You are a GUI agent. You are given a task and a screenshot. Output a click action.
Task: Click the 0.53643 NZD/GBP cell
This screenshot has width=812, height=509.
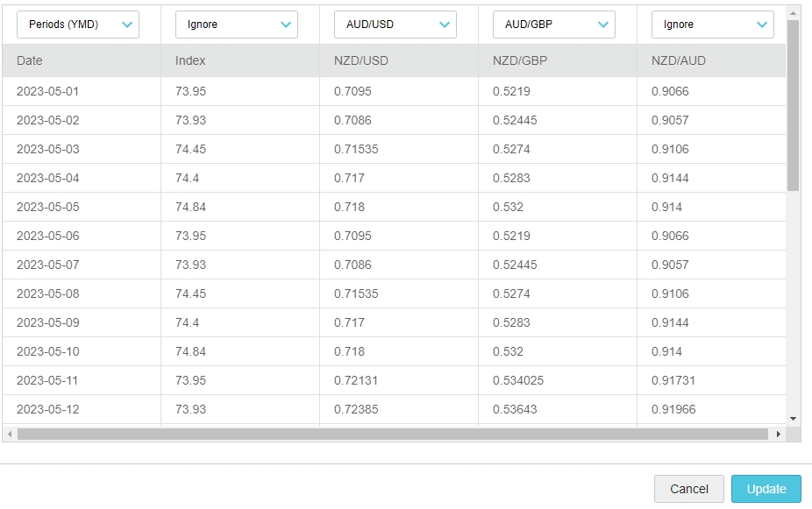point(557,409)
